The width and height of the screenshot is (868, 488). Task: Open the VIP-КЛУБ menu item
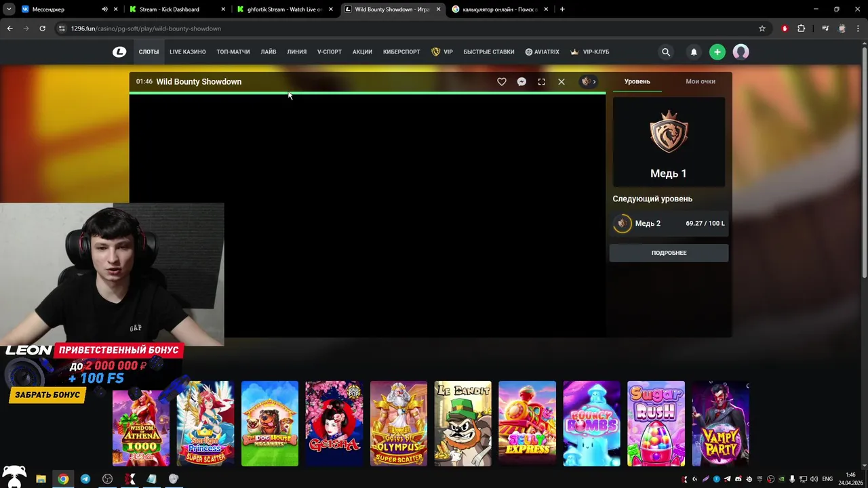point(589,52)
